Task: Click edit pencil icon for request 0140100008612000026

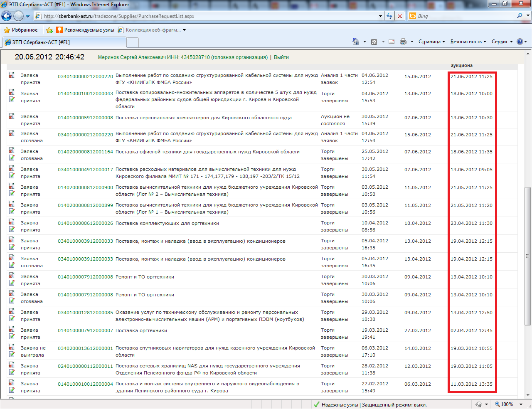Action: [x=12, y=229]
